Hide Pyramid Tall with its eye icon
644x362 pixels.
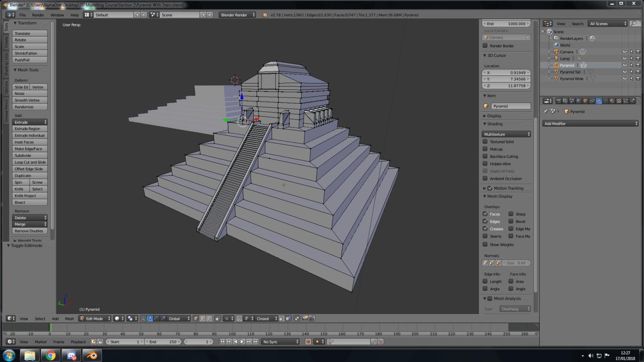coord(625,72)
